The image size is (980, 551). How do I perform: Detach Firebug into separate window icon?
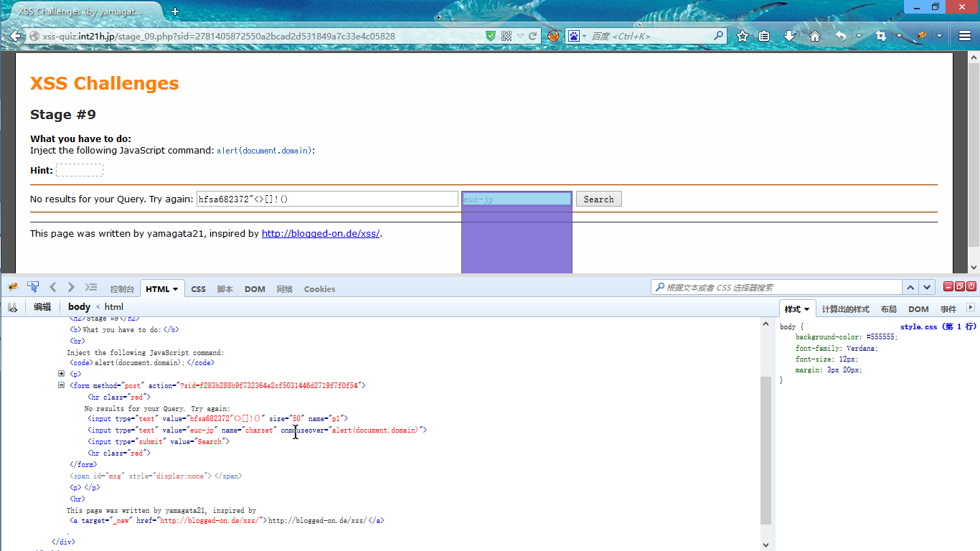pyautogui.click(x=960, y=286)
